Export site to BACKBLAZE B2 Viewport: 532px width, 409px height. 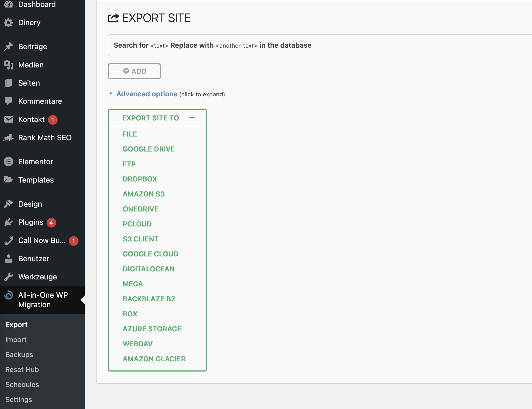coord(149,299)
